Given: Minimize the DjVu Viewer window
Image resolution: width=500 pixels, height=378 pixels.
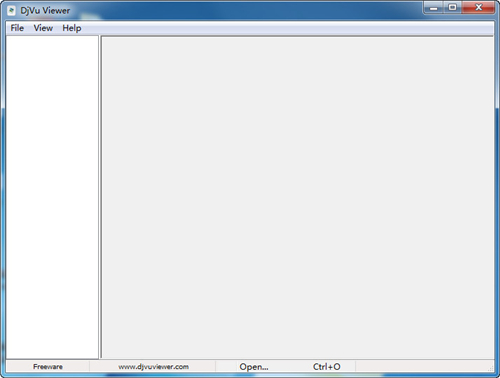Looking at the screenshot, I should [433, 7].
